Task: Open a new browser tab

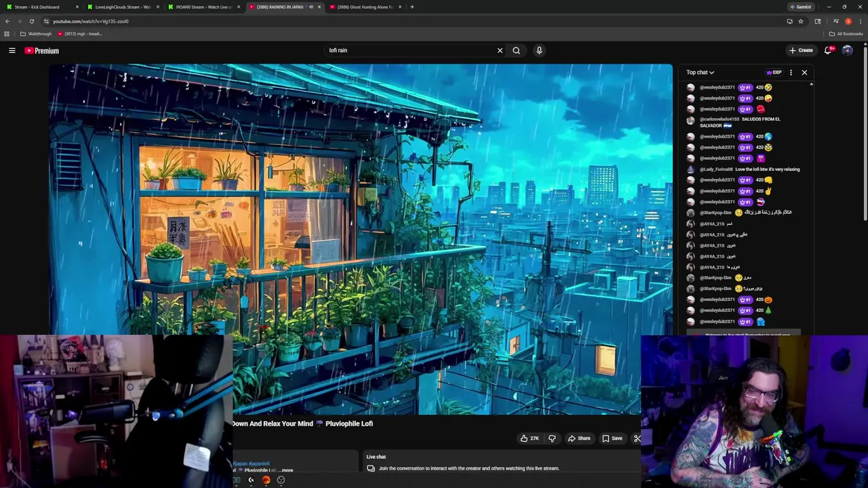Action: click(x=412, y=7)
